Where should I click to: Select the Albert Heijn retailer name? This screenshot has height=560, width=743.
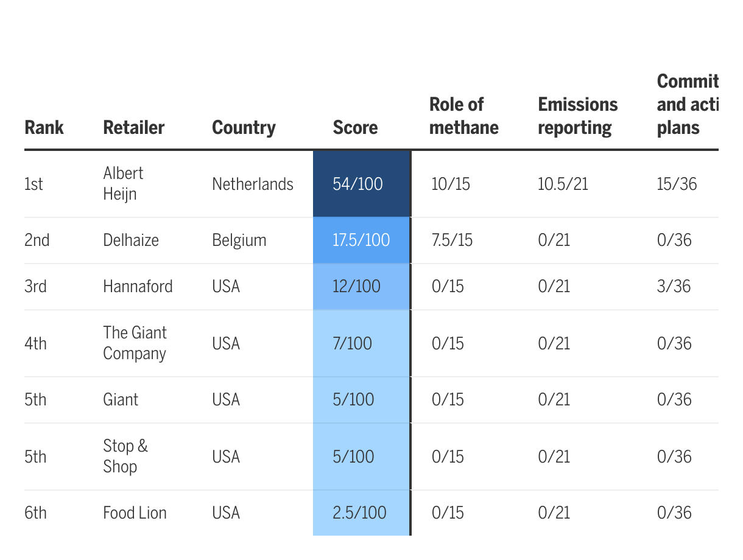(123, 183)
